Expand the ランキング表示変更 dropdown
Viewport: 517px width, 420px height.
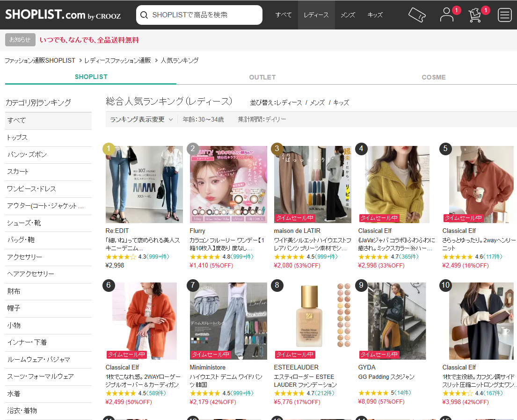coord(141,119)
